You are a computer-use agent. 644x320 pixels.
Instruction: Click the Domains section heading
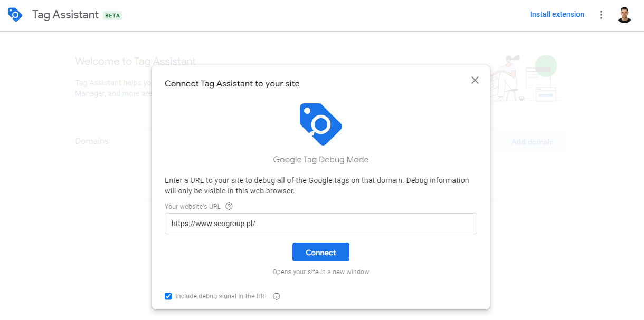coord(92,141)
